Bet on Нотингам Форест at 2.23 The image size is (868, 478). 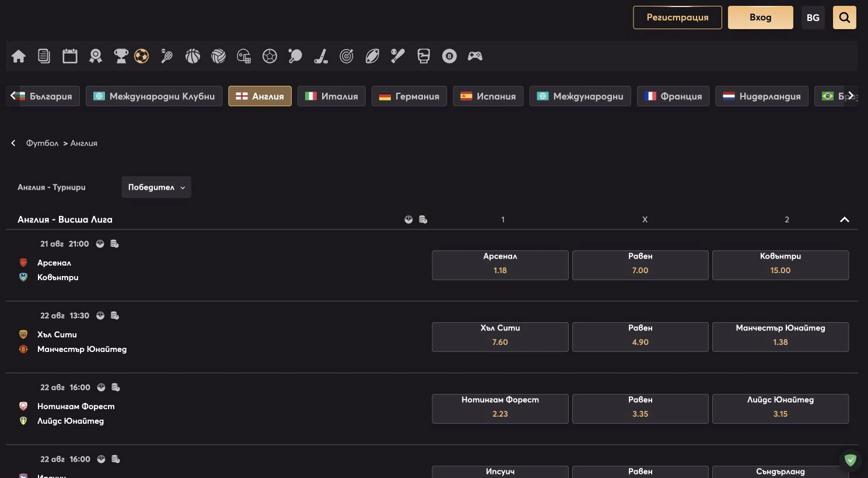coord(500,409)
